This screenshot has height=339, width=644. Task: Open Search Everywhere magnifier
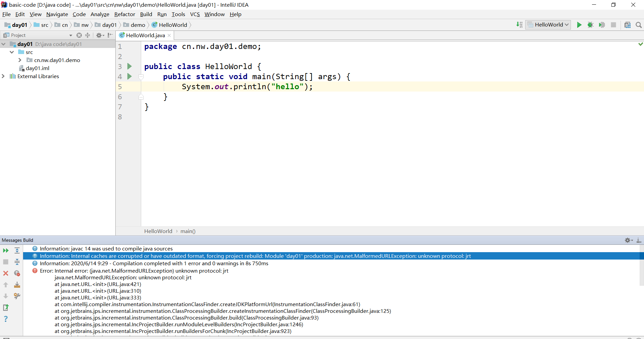click(639, 25)
